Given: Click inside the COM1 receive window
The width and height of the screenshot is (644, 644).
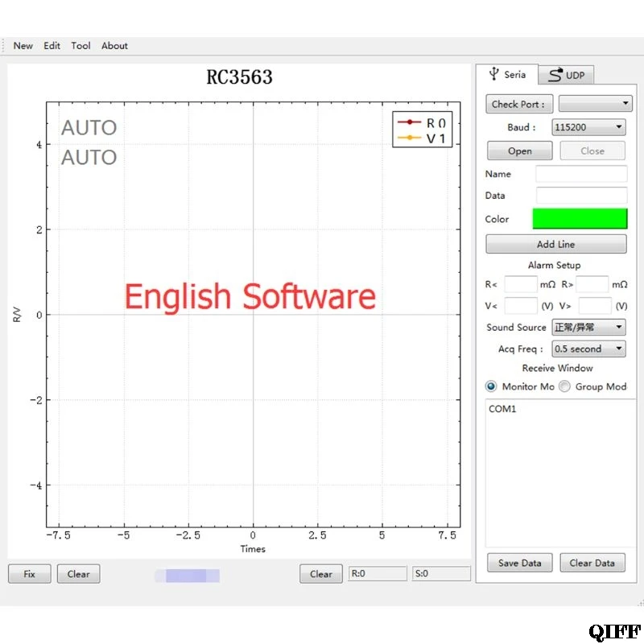Looking at the screenshot, I should pyautogui.click(x=560, y=473).
